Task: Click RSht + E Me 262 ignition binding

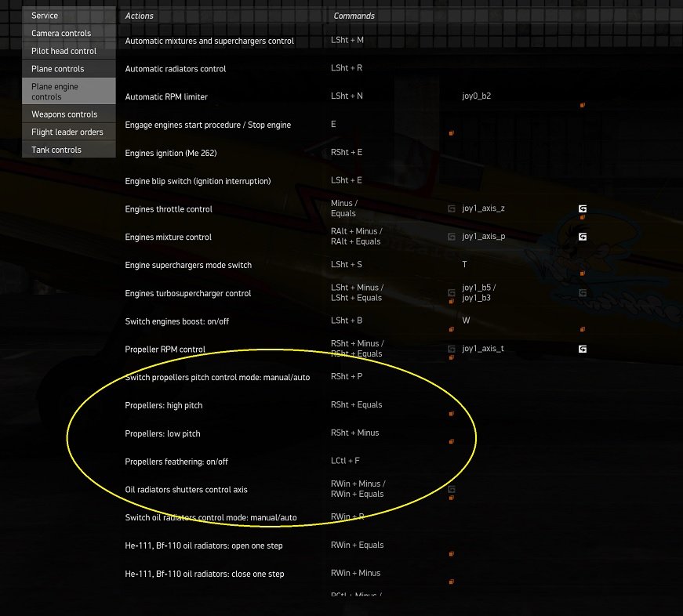Action: pyautogui.click(x=347, y=152)
